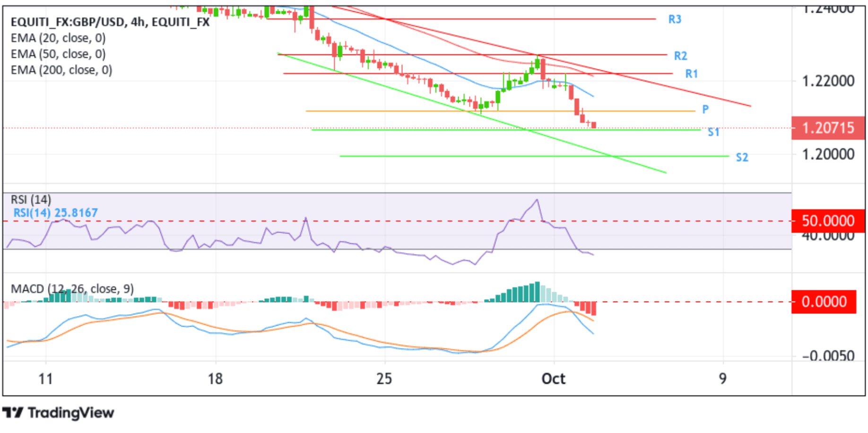
Task: Select the EMA (50, close, 0) legend
Action: (x=58, y=54)
